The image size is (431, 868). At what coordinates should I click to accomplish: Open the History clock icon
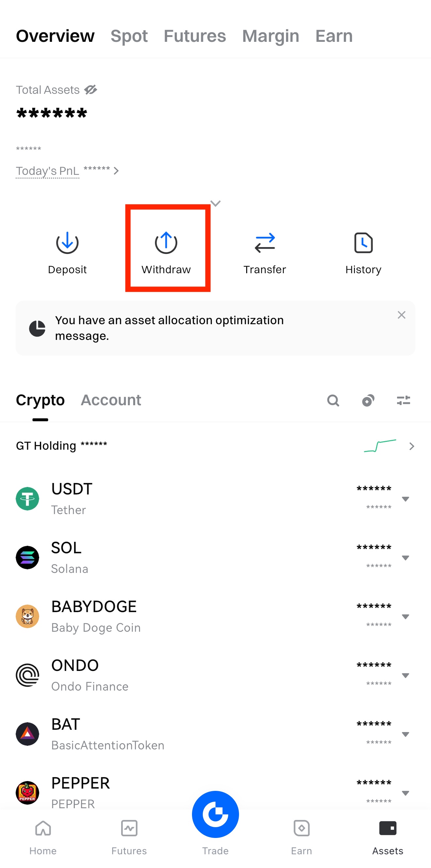(x=363, y=242)
